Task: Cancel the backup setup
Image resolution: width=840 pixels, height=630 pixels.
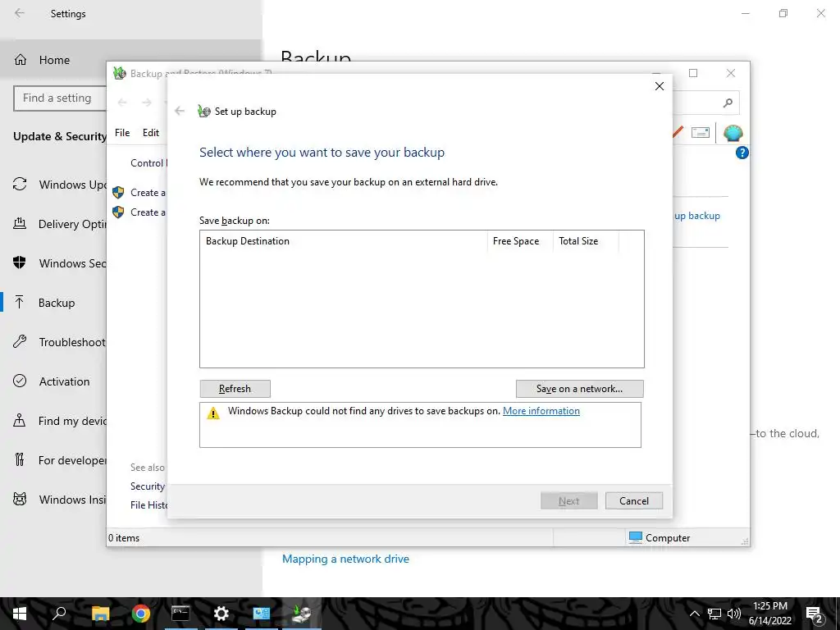Action: (634, 501)
